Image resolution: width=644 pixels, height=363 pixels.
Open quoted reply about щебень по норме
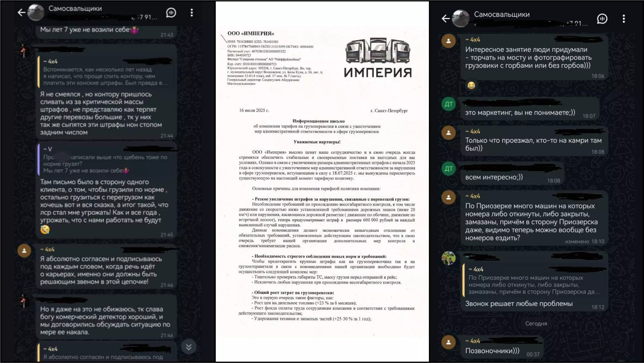[x=105, y=160]
